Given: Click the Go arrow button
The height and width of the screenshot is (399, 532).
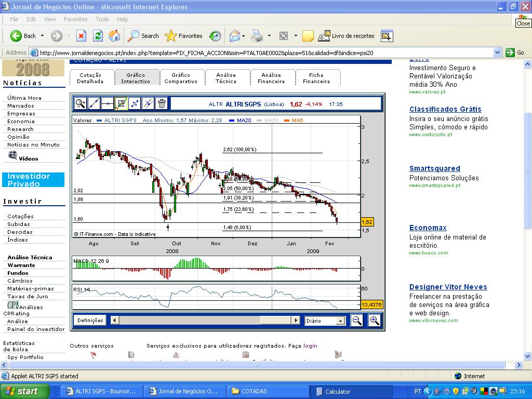Looking at the screenshot, I should (515, 52).
